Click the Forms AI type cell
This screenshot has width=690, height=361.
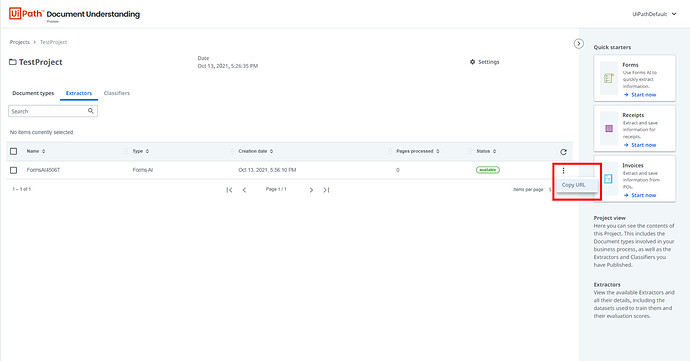pyautogui.click(x=143, y=170)
